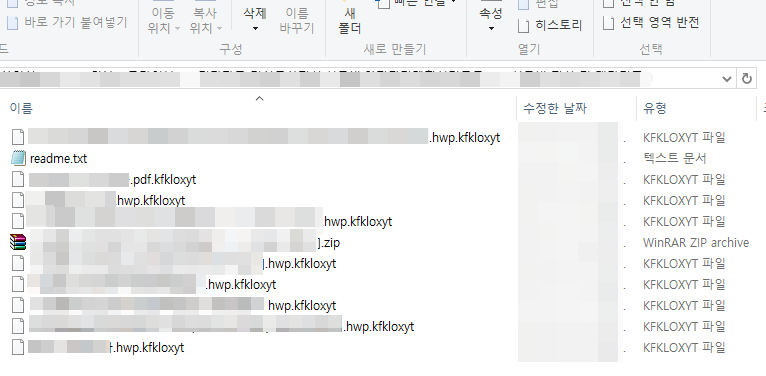Click 바로 가기 붙여넣기 paste shortcut

click(x=67, y=22)
